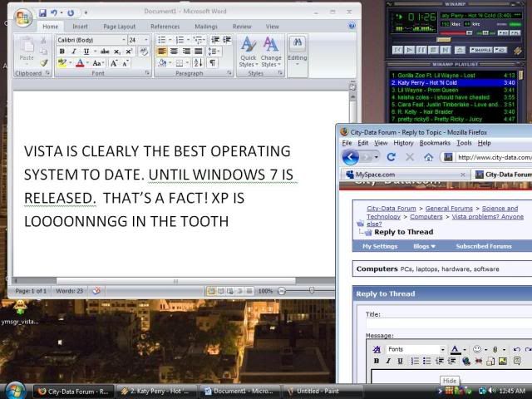This screenshot has height=399, width=532.
Task: Undo the last action in Word
Action: [x=53, y=13]
